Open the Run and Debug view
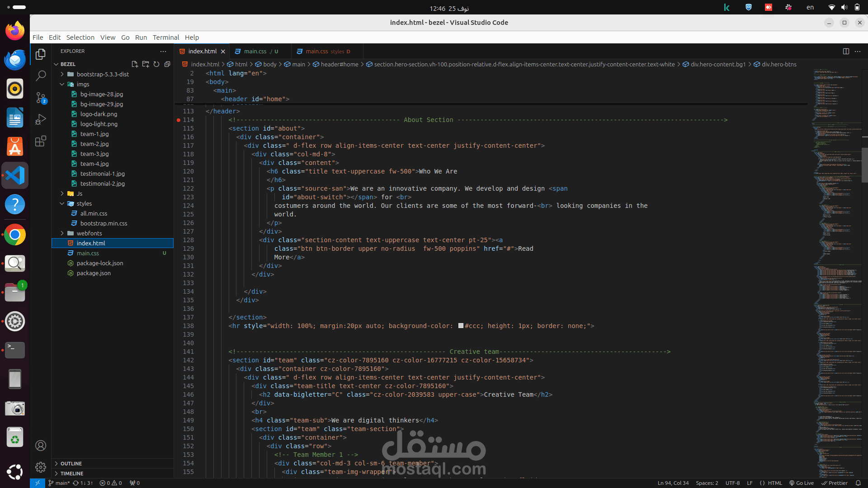This screenshot has width=868, height=488. (x=41, y=119)
